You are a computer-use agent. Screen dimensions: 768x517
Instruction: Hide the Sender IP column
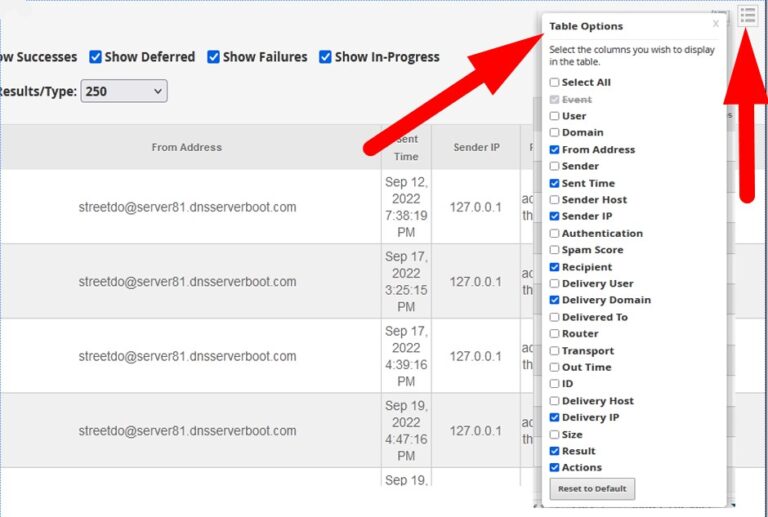[x=555, y=217]
